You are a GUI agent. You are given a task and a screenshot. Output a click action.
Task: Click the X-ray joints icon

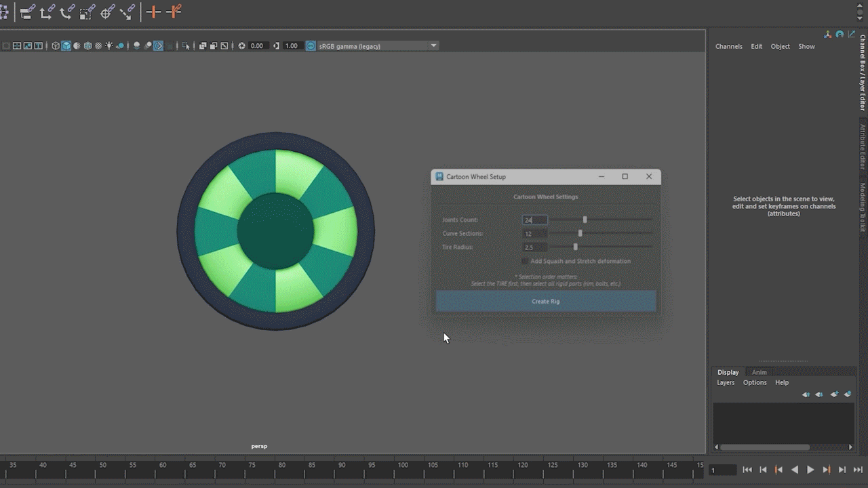pyautogui.click(x=224, y=46)
